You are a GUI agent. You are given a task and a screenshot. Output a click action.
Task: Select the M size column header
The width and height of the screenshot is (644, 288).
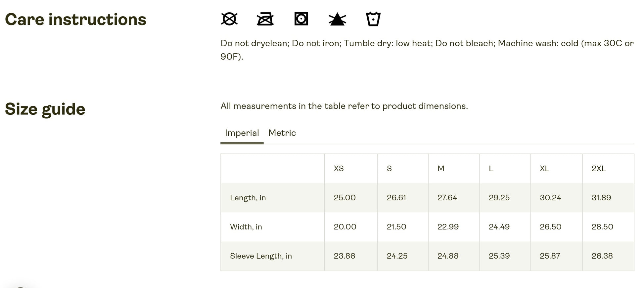[441, 169]
